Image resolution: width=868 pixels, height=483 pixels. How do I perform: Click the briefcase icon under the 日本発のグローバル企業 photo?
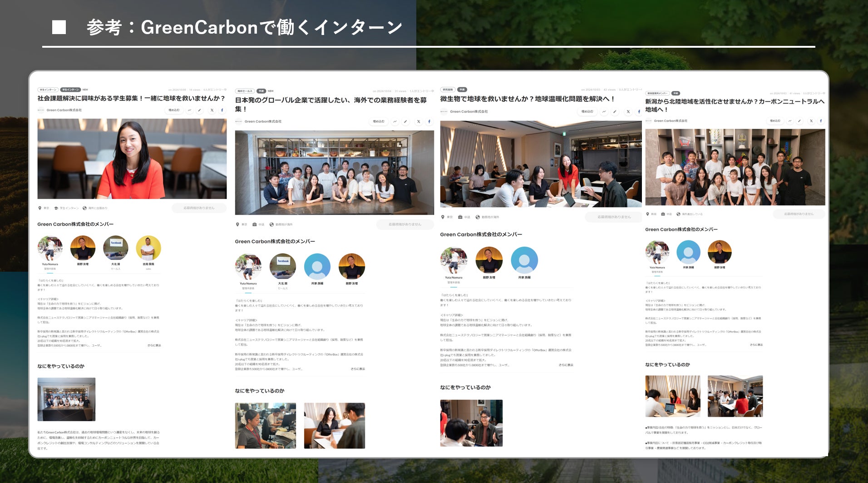tap(255, 224)
